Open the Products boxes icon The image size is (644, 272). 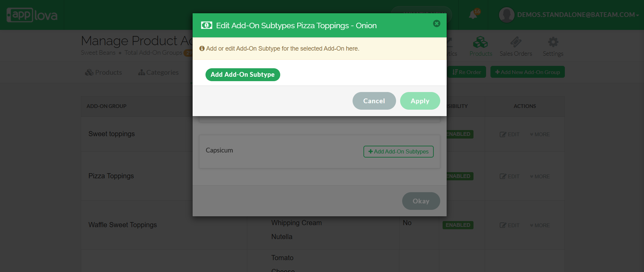(x=481, y=42)
